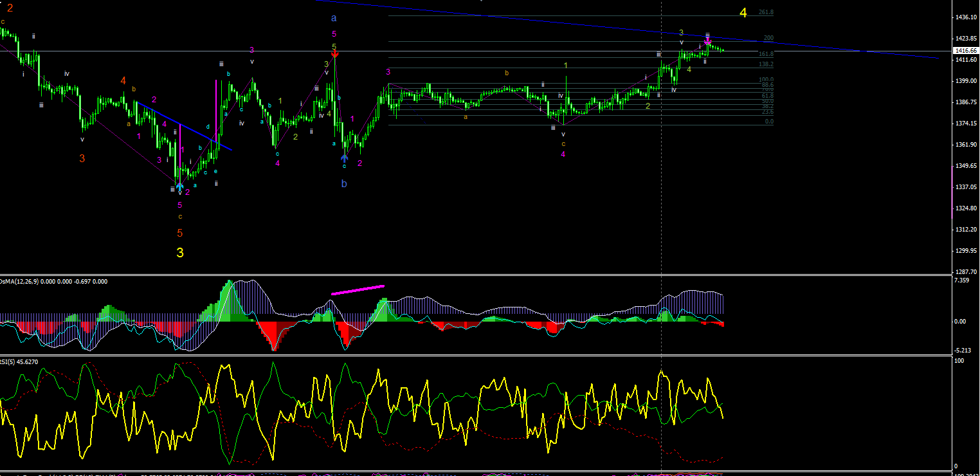The width and height of the screenshot is (980, 476).
Task: Click the 1411.60 price axis label
Action: [x=966, y=60]
